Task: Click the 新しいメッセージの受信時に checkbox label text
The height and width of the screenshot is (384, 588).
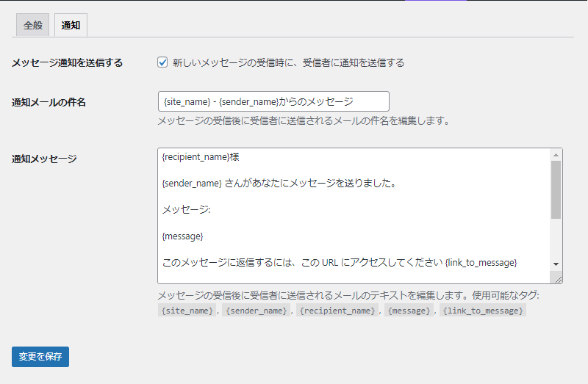Action: pyautogui.click(x=288, y=62)
